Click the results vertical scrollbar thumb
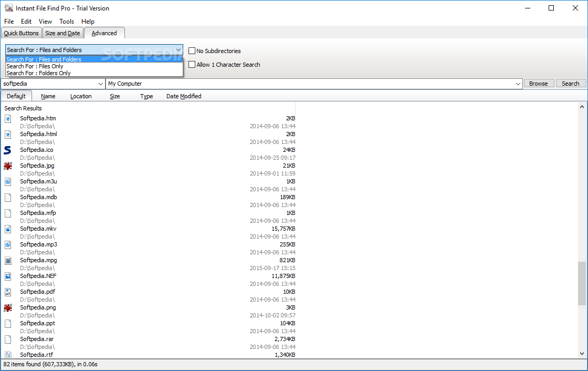 click(x=582, y=284)
